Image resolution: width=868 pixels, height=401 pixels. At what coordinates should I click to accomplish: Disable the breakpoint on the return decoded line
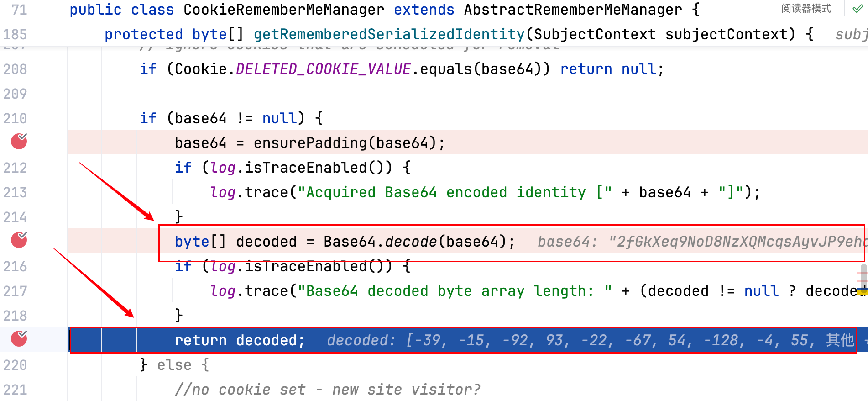[19, 338]
